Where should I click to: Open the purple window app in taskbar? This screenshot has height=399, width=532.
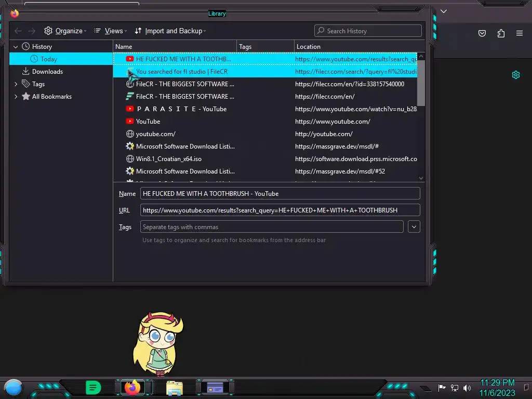[215, 388]
